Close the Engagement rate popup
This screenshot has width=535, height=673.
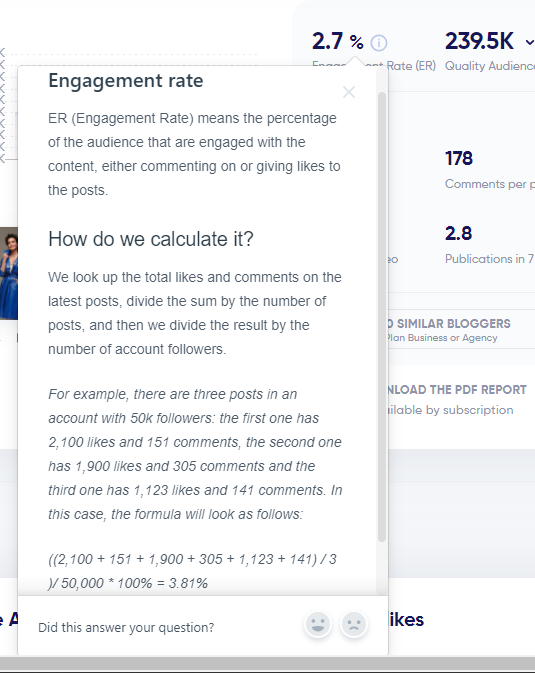[x=349, y=92]
